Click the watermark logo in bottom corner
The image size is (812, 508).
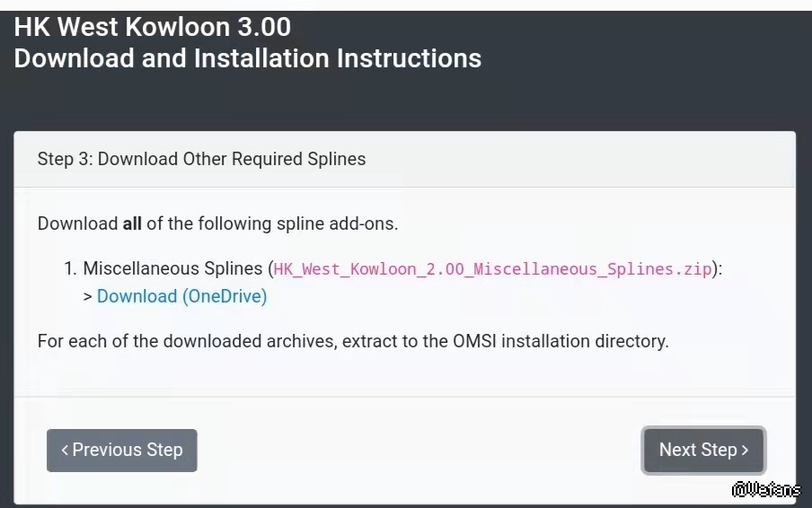point(765,490)
